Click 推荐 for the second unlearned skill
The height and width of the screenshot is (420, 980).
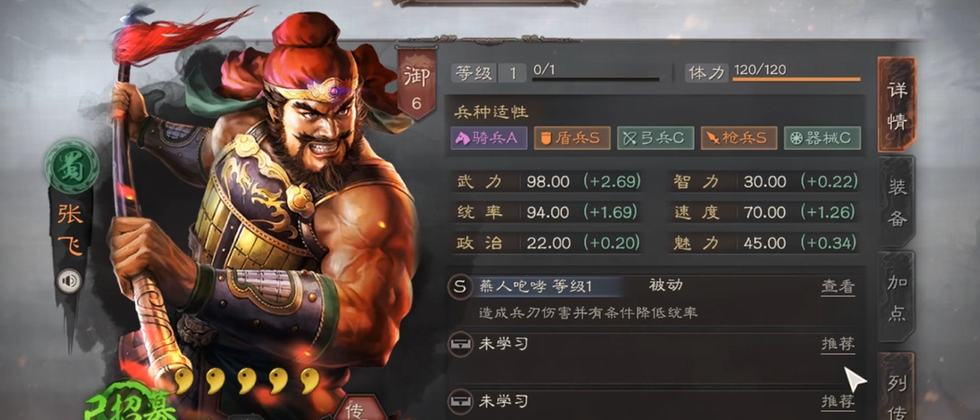coord(837,400)
